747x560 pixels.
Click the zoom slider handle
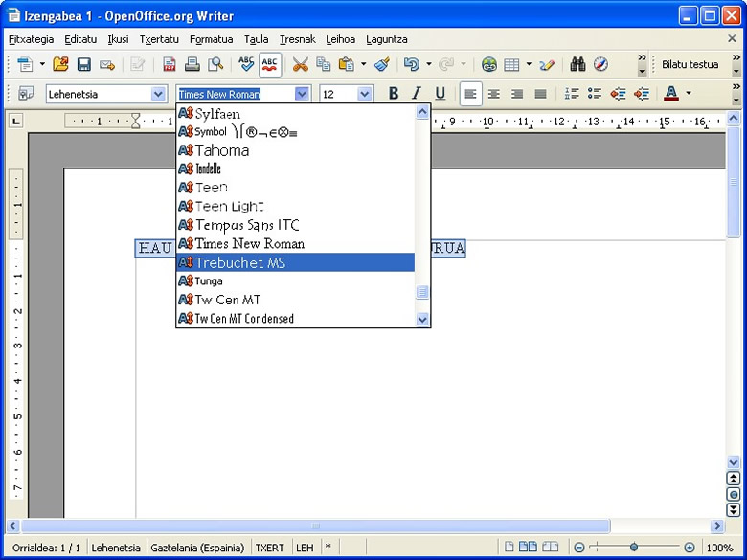(634, 548)
